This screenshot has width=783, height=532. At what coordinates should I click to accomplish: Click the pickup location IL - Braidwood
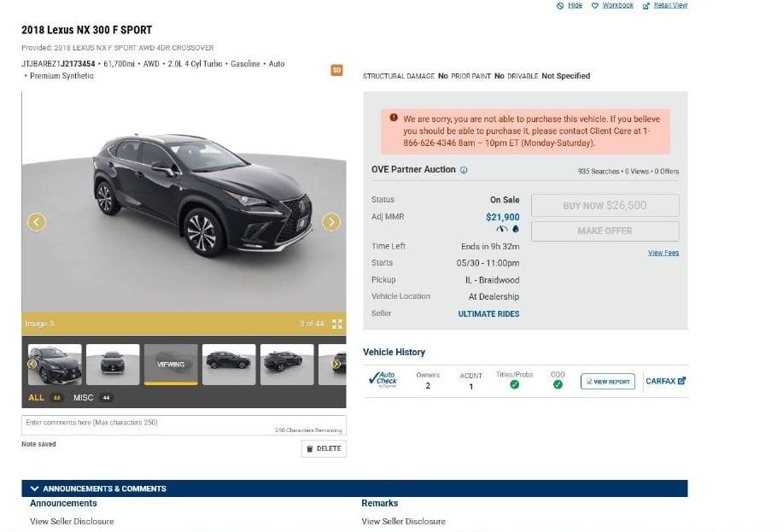tap(493, 280)
